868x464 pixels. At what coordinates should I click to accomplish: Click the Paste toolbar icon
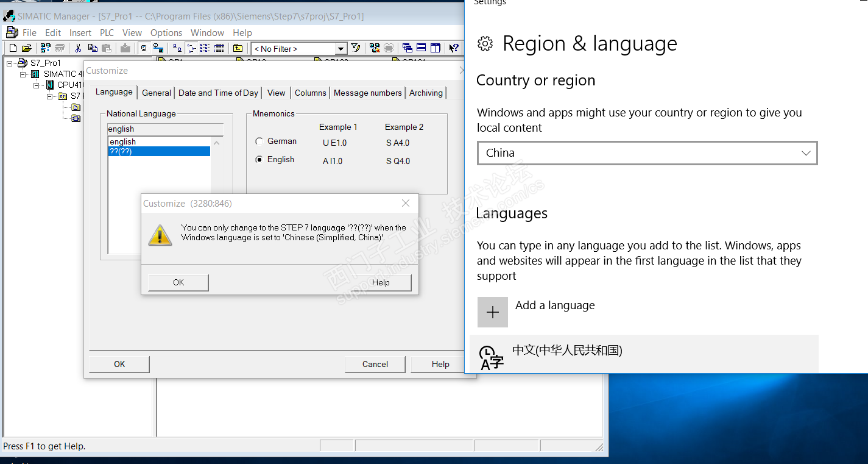107,48
